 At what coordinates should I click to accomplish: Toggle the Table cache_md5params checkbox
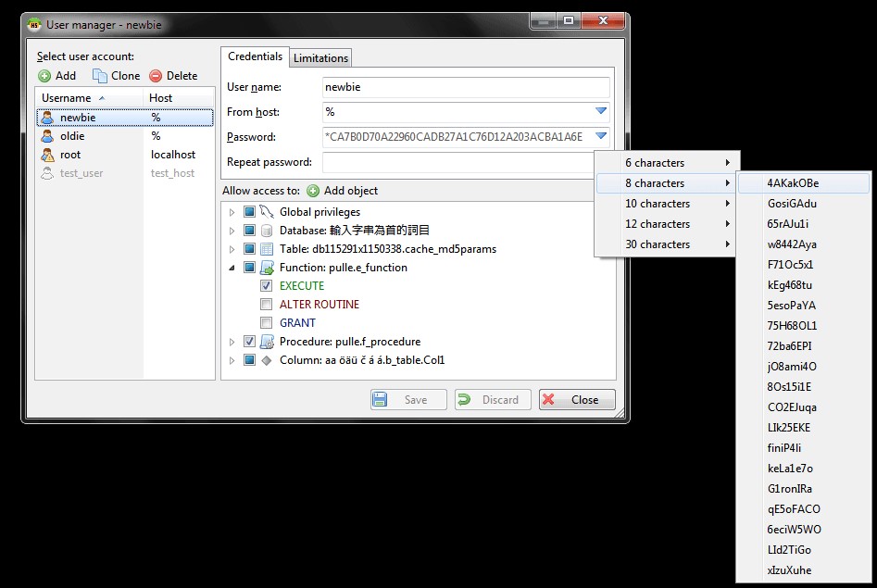(x=249, y=248)
